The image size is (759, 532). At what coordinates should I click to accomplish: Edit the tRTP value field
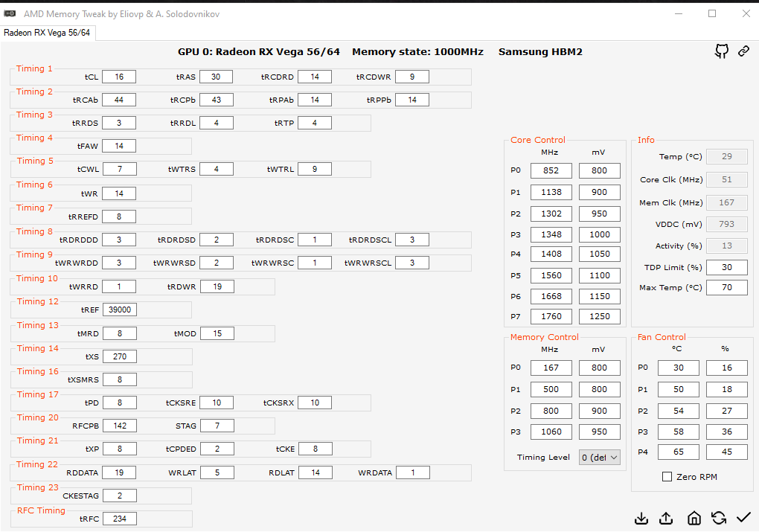[x=315, y=123]
